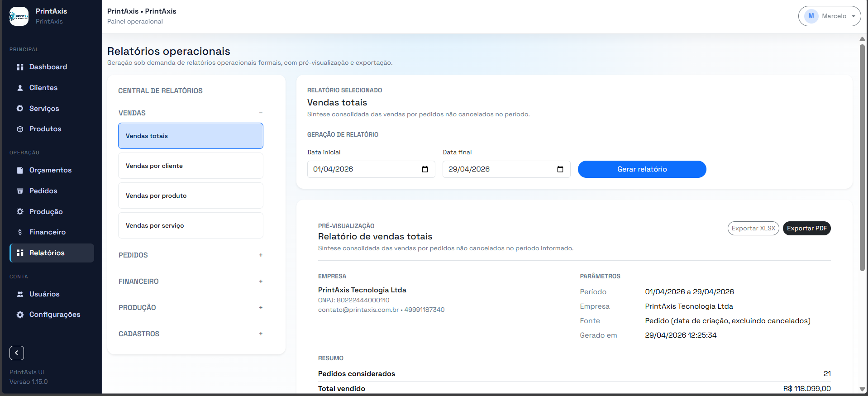
Task: Expand the FINANCEIRO section
Action: point(261,281)
